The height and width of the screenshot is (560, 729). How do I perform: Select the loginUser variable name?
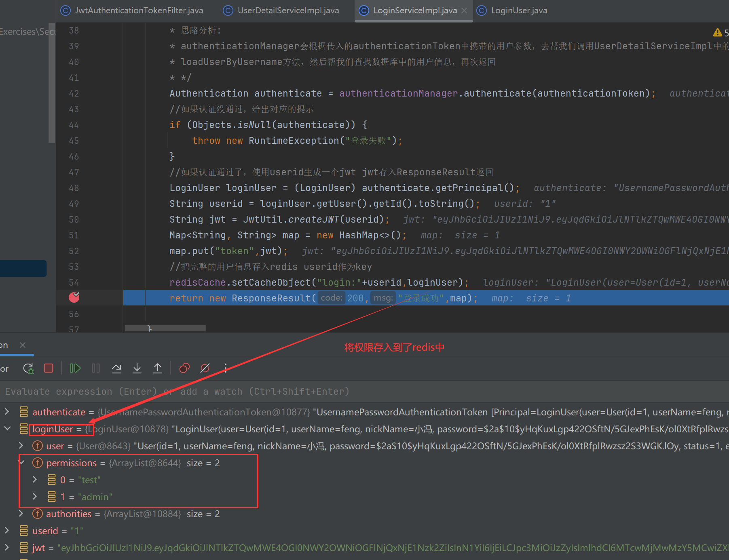tap(53, 429)
